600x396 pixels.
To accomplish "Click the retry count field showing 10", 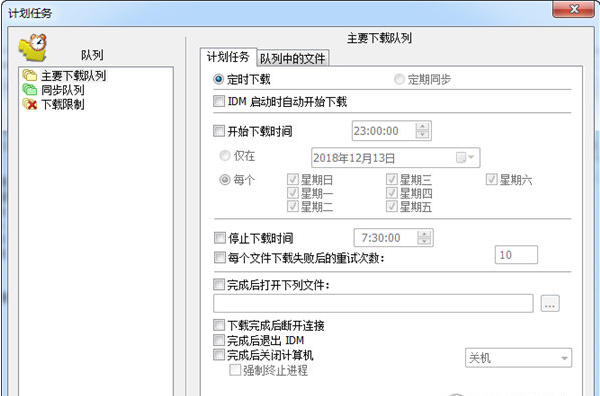I will 516,255.
